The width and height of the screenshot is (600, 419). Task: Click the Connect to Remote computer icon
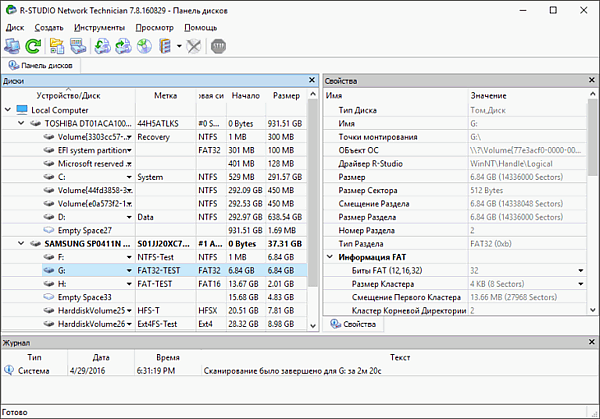(14, 46)
